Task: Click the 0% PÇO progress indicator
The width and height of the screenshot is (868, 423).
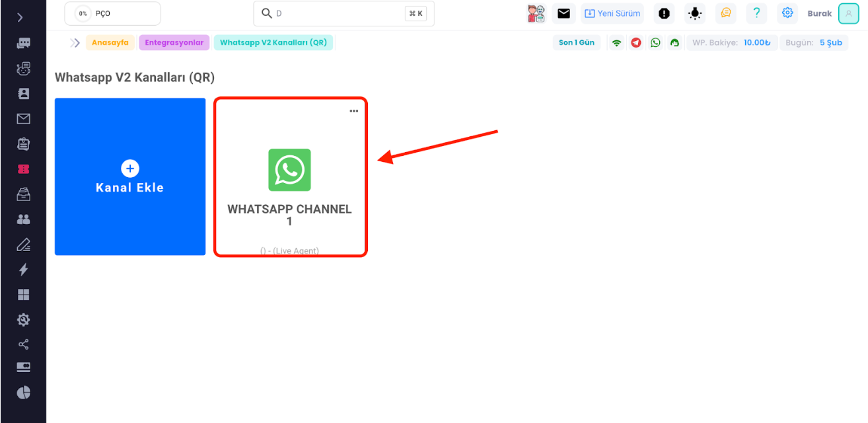Action: point(112,13)
